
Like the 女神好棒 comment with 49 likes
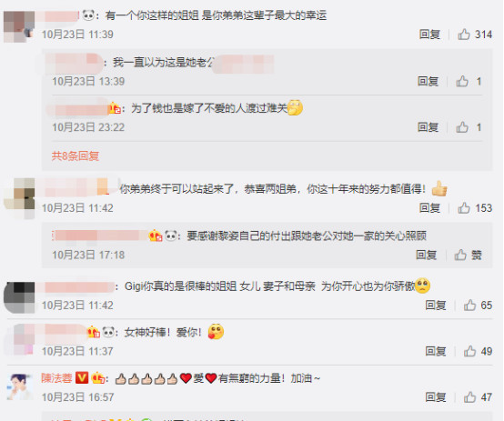469,351
